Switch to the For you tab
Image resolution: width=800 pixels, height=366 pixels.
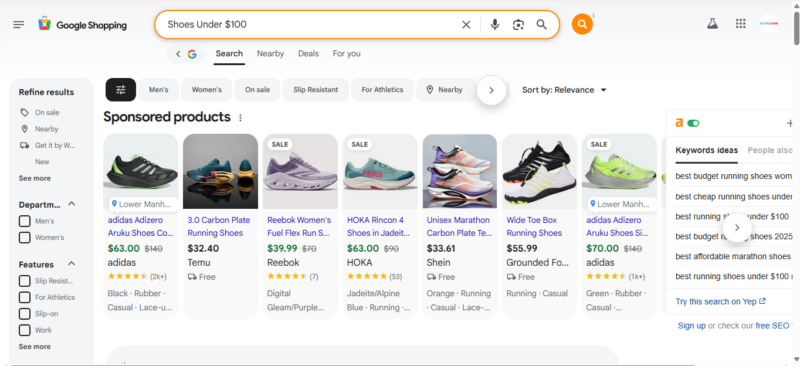tap(346, 54)
